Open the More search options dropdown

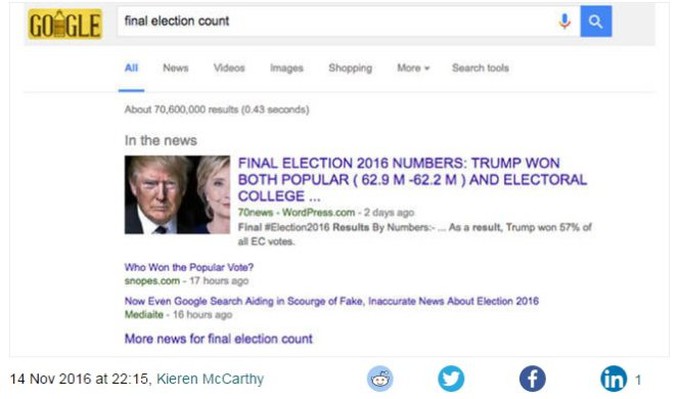pyautogui.click(x=413, y=68)
